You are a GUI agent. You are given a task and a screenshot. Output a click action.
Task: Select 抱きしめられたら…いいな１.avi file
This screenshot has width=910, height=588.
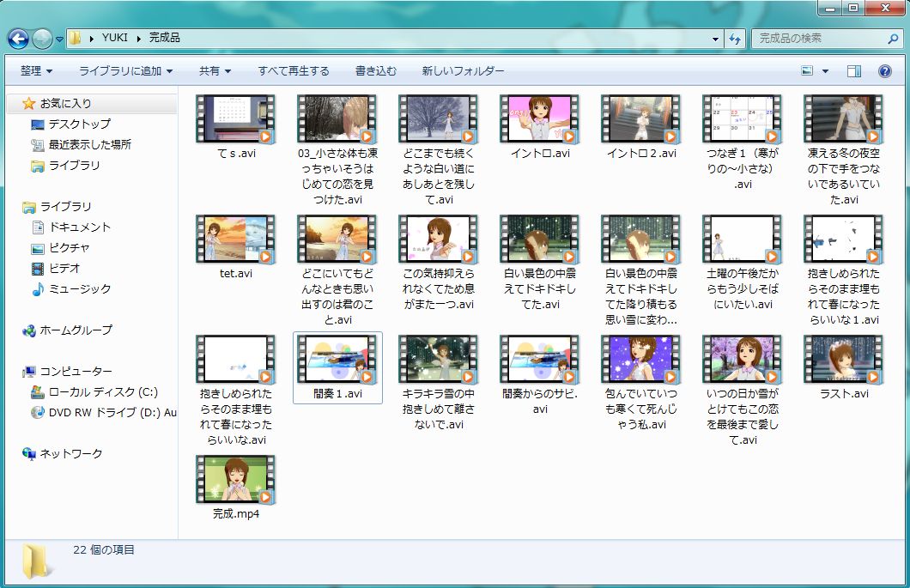point(843,270)
